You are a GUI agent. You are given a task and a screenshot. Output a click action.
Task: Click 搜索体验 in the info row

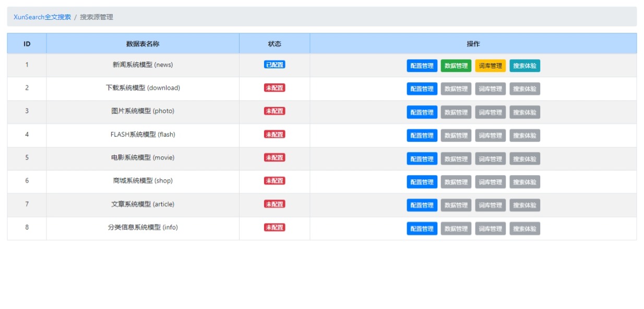click(525, 228)
